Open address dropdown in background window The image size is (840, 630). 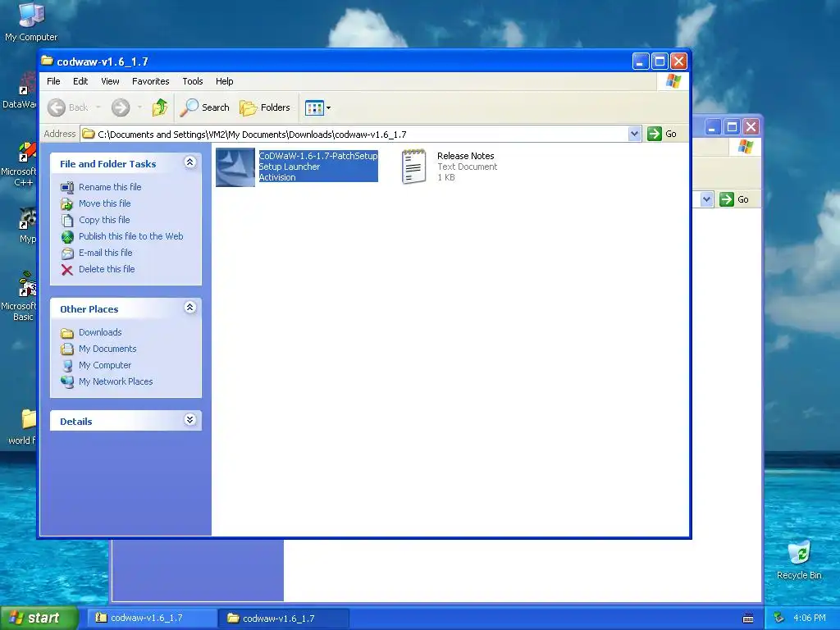point(706,199)
